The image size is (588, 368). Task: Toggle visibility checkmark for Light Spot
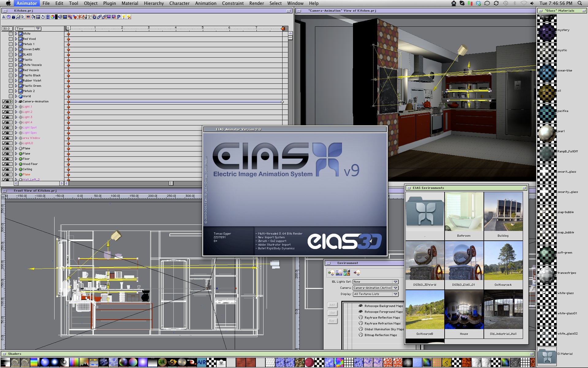[4, 128]
